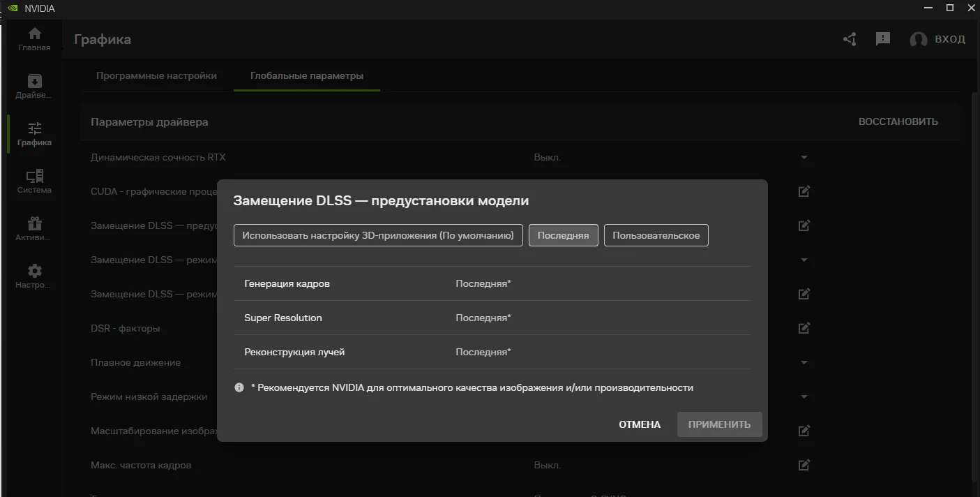Click the edit icon for CUDA row
The height and width of the screenshot is (497, 980).
pos(804,191)
